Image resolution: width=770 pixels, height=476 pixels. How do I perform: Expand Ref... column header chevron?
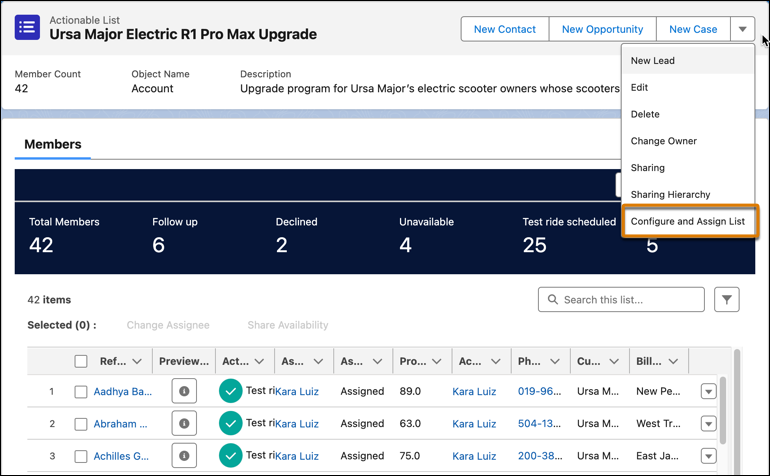(x=137, y=362)
